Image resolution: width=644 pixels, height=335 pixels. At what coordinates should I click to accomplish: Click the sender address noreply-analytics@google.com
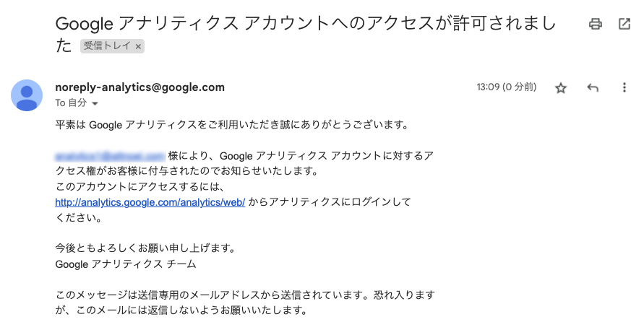pyautogui.click(x=139, y=87)
